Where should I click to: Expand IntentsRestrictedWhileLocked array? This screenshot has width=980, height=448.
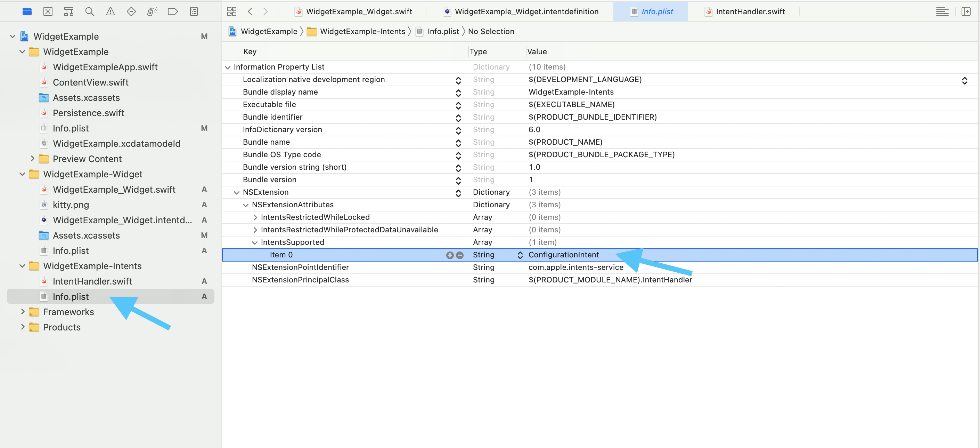[x=255, y=217]
